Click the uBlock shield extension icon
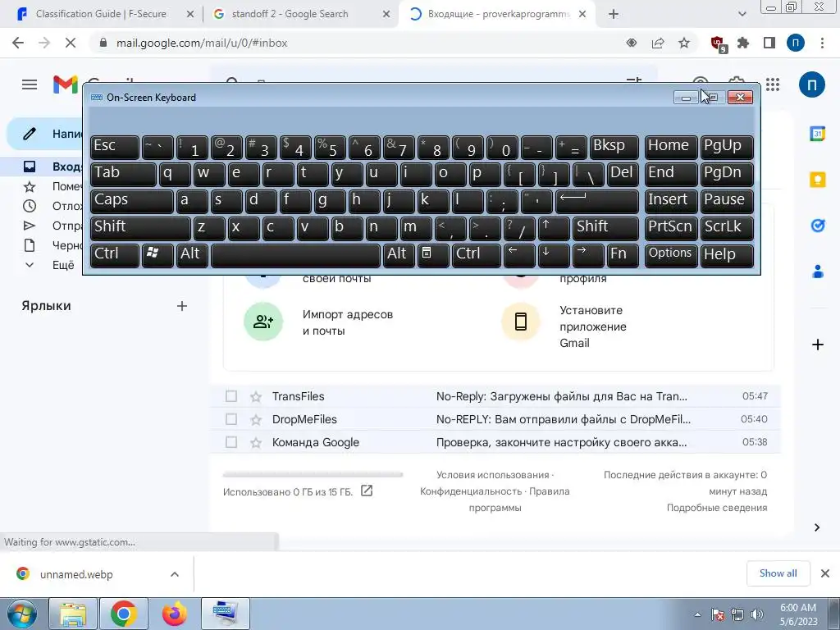The height and width of the screenshot is (630, 840). pos(718,43)
